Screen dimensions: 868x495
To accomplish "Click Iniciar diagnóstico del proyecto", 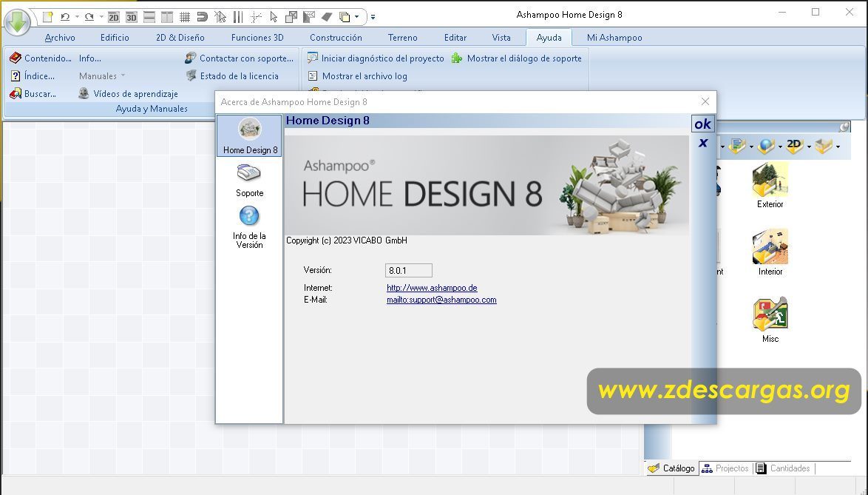I will coord(376,58).
